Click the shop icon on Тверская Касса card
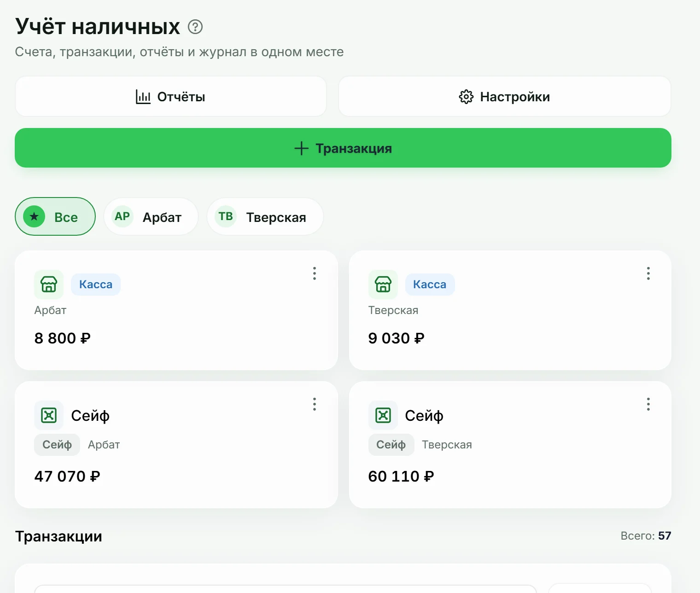The height and width of the screenshot is (593, 700). pyautogui.click(x=383, y=285)
